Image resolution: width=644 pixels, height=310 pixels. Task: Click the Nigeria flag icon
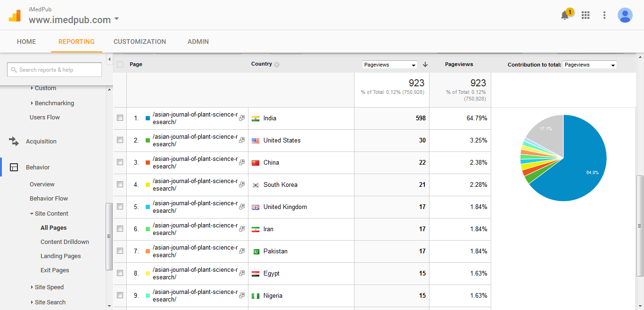256,296
